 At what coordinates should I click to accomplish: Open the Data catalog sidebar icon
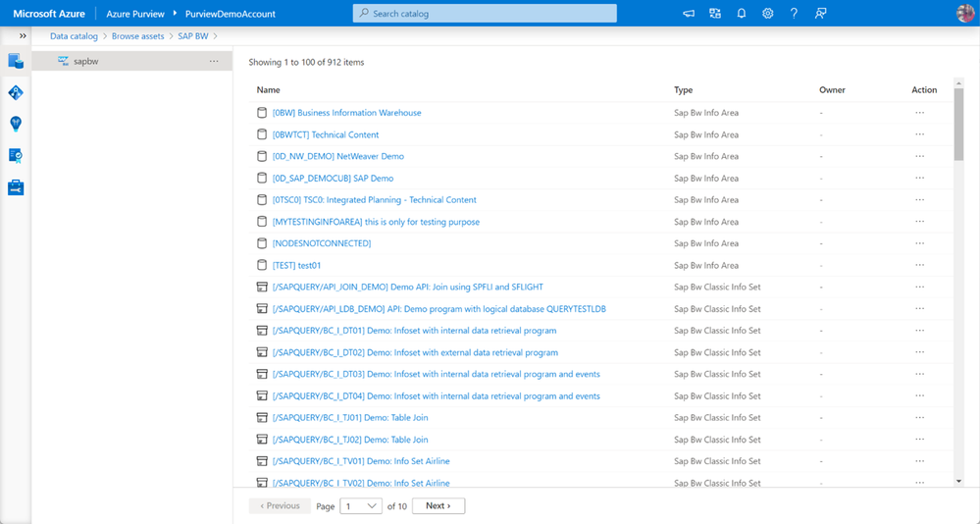(16, 61)
